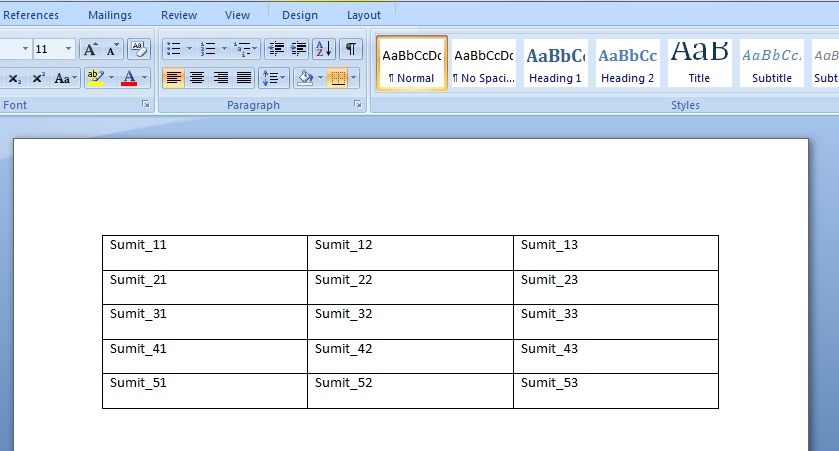Screen dimensions: 839x451
Task: Center align the text
Action: [x=197, y=78]
